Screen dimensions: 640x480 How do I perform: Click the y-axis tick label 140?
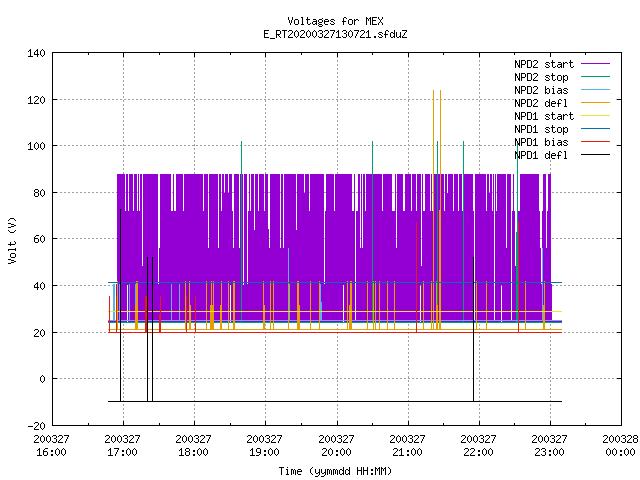[x=36, y=53]
